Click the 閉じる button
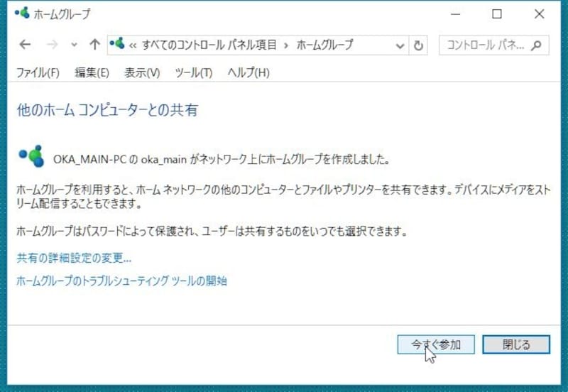The width and height of the screenshot is (568, 392). (516, 344)
